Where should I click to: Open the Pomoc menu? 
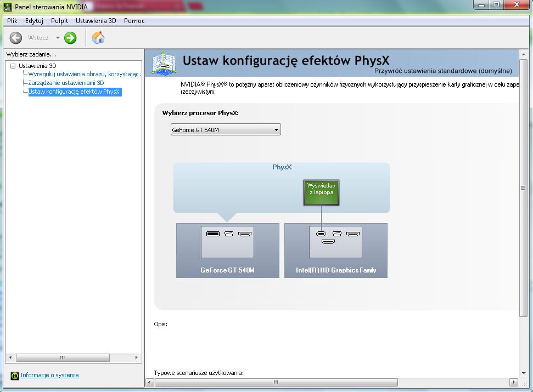[134, 21]
